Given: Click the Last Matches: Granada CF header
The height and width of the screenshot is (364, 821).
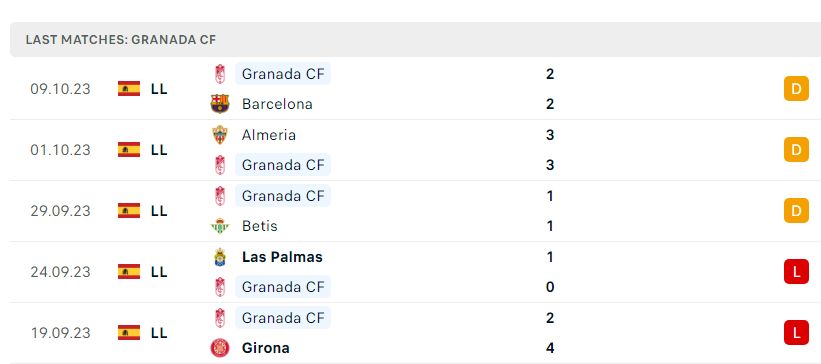Looking at the screenshot, I should pos(121,40).
